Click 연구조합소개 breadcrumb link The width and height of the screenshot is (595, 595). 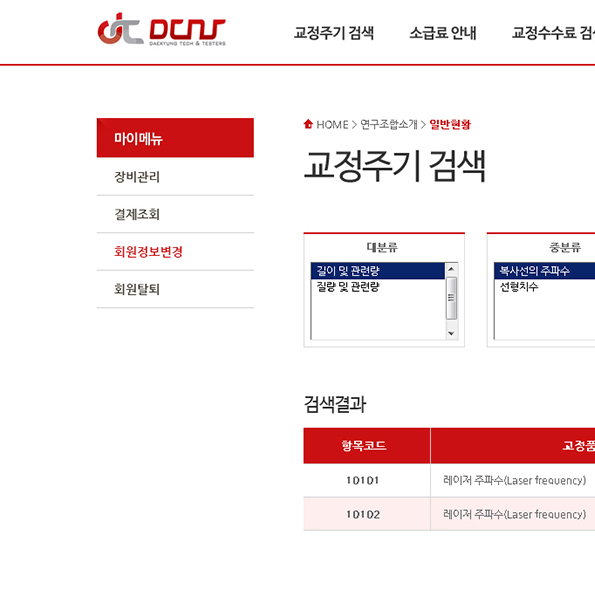click(x=389, y=124)
